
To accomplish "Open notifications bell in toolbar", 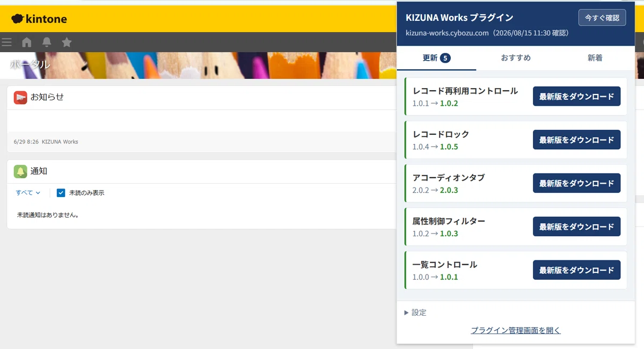I will click(x=47, y=42).
